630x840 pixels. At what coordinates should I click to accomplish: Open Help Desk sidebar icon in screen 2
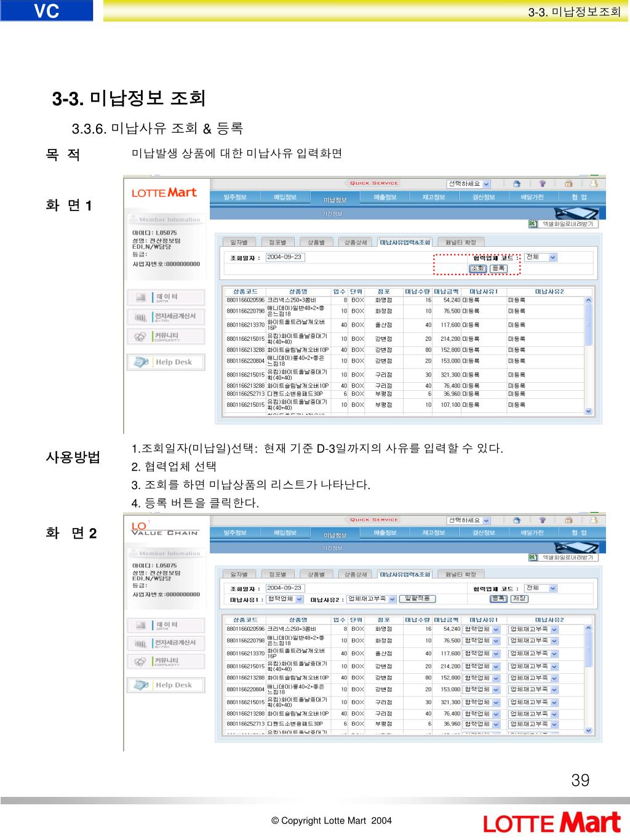142,685
